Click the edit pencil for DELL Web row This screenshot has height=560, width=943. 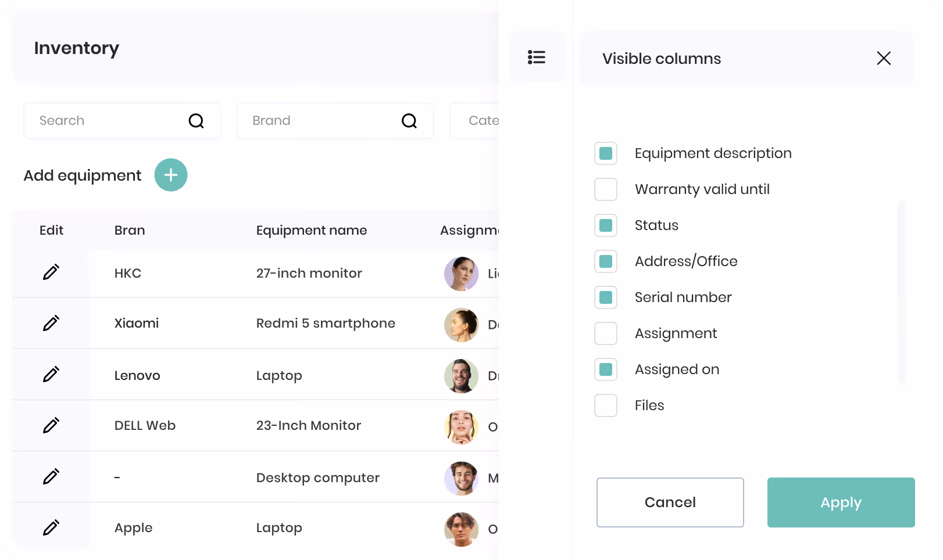51,425
